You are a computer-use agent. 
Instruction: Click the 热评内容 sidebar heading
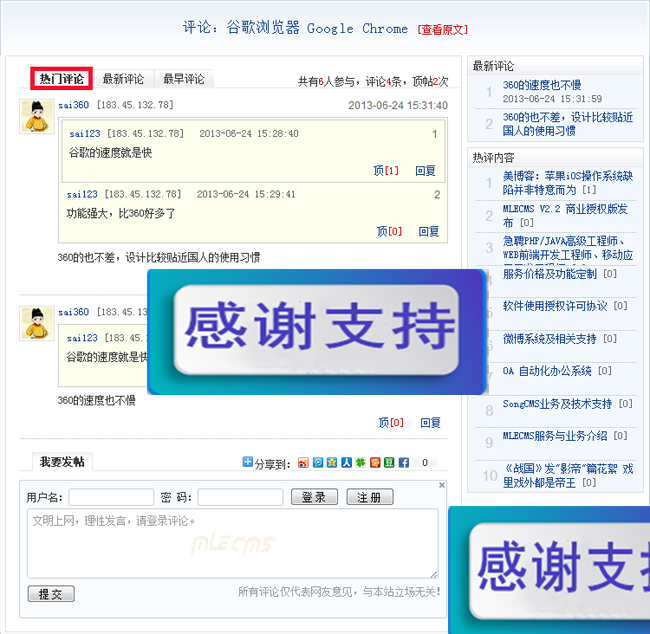[x=493, y=158]
